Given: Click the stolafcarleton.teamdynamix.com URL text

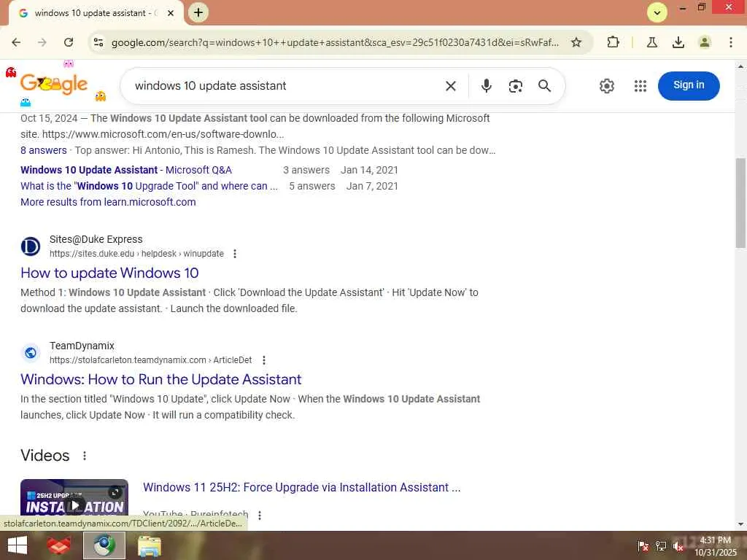Looking at the screenshot, I should coord(150,360).
